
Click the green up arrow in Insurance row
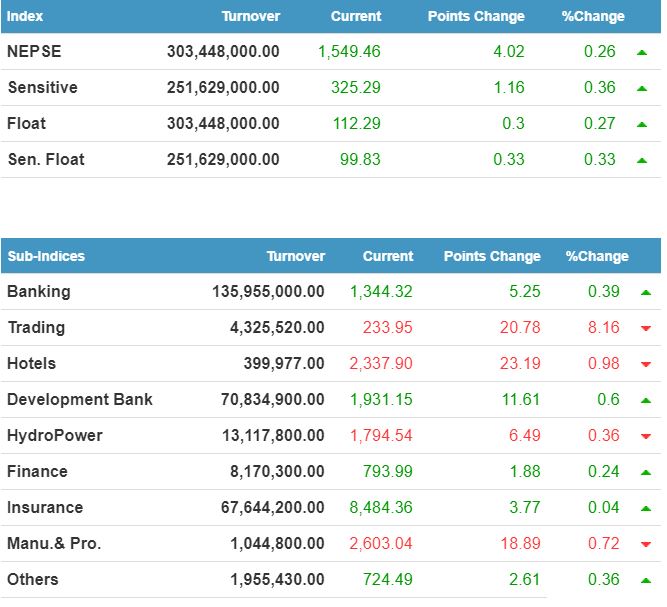[645, 508]
